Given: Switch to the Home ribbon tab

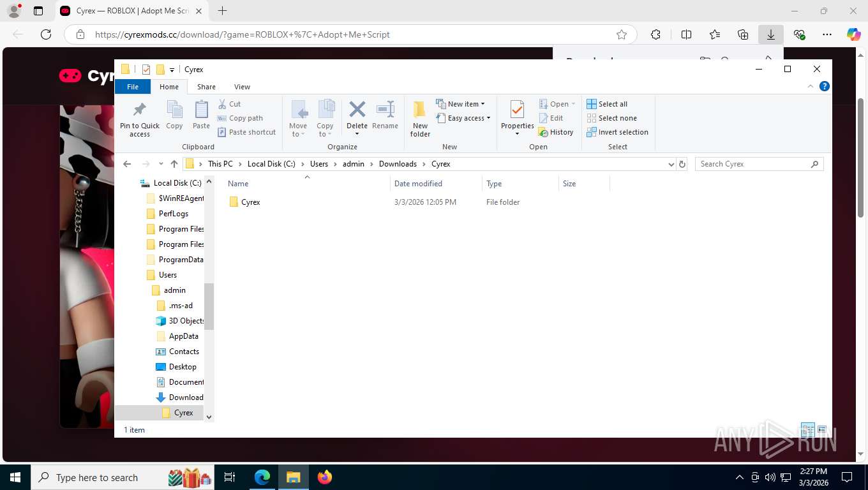Looking at the screenshot, I should tap(169, 87).
